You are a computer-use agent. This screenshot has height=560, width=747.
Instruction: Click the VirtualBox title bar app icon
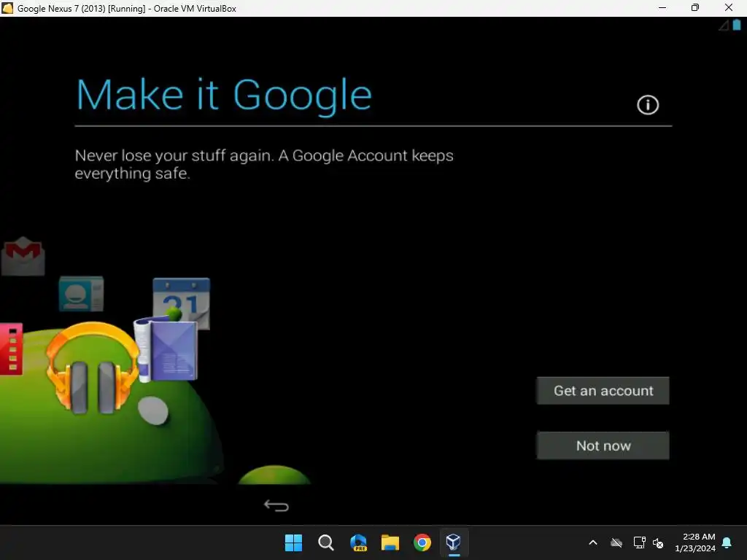7,8
